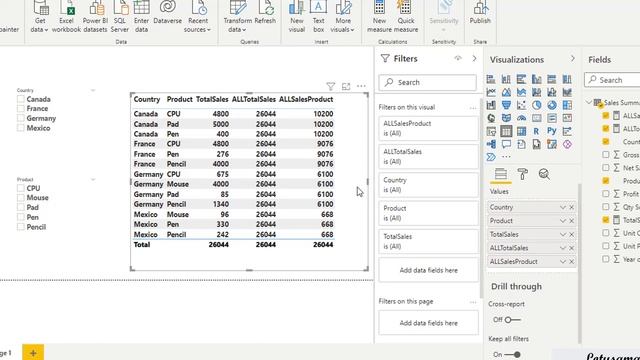Image resolution: width=640 pixels, height=360 pixels.
Task: Remove Product from Values
Action: click(571, 221)
